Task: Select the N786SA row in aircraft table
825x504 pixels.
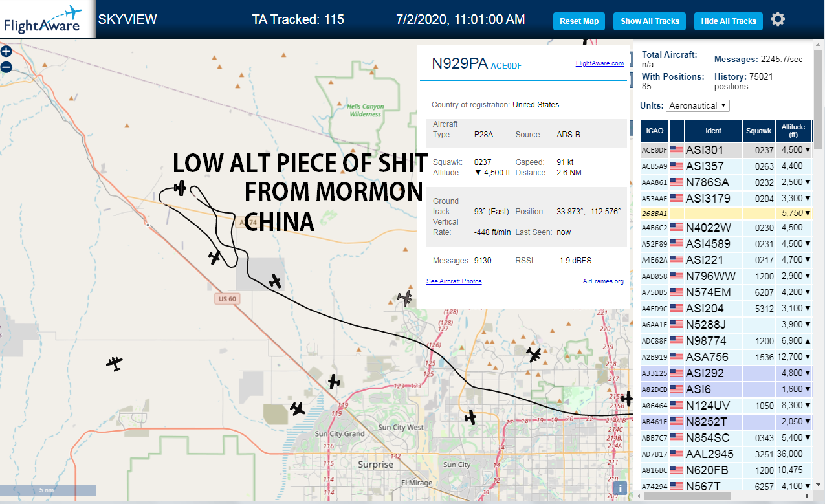Action: click(x=726, y=182)
